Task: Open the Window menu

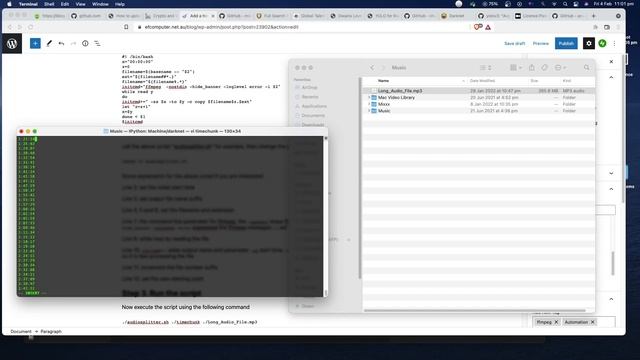Action: pos(100,4)
